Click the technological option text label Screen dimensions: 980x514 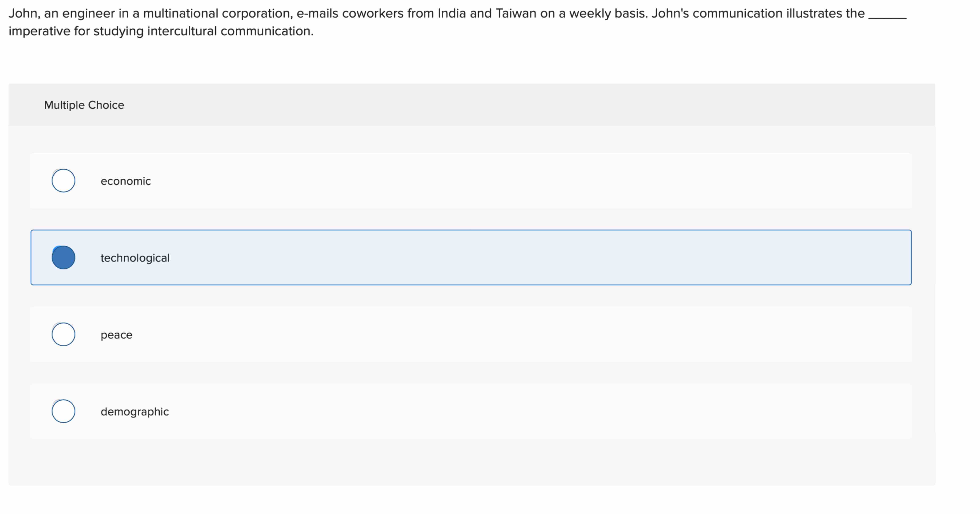(135, 258)
